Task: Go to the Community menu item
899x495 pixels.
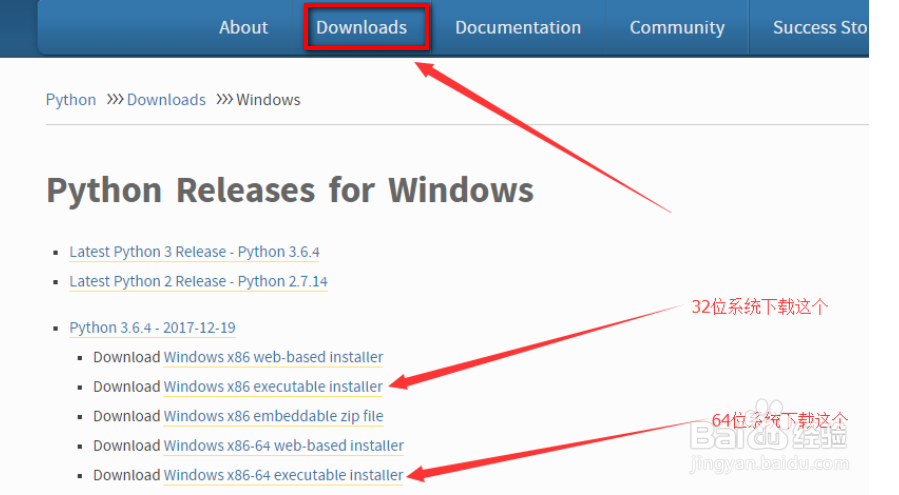Action: coord(677,27)
